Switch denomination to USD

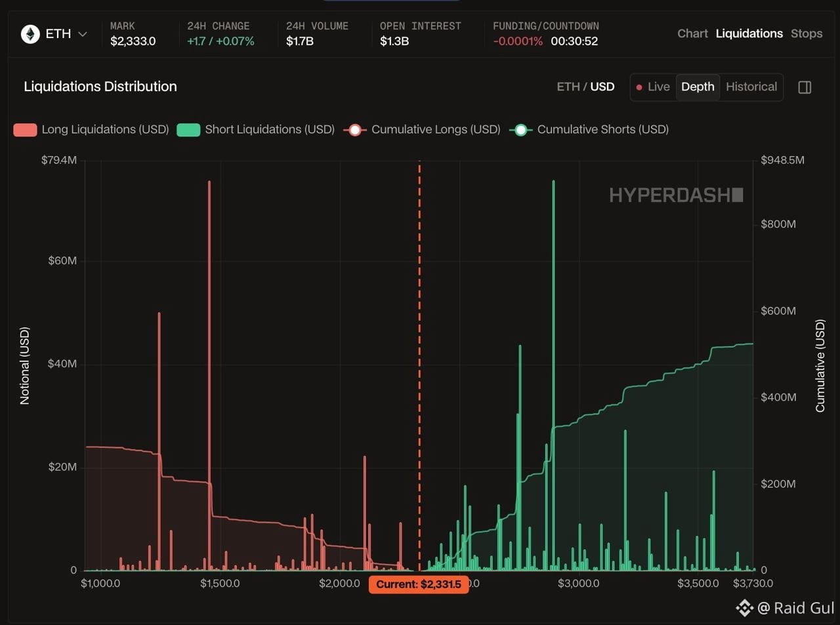click(x=602, y=87)
